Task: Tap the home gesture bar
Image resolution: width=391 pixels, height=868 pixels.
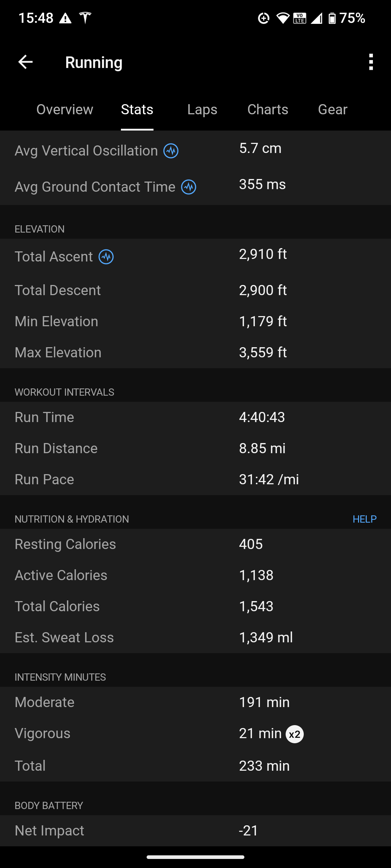Action: point(195,857)
